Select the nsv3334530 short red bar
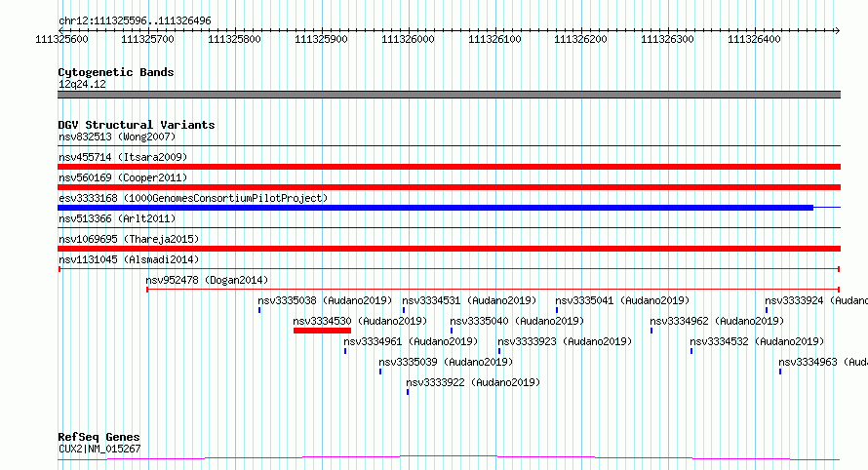Image resolution: width=868 pixels, height=470 pixels. [322, 331]
